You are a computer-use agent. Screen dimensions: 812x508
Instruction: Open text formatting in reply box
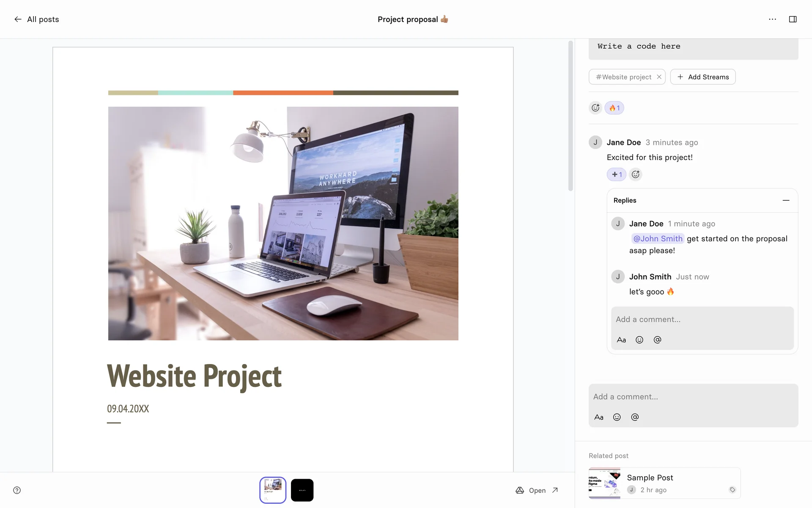621,340
